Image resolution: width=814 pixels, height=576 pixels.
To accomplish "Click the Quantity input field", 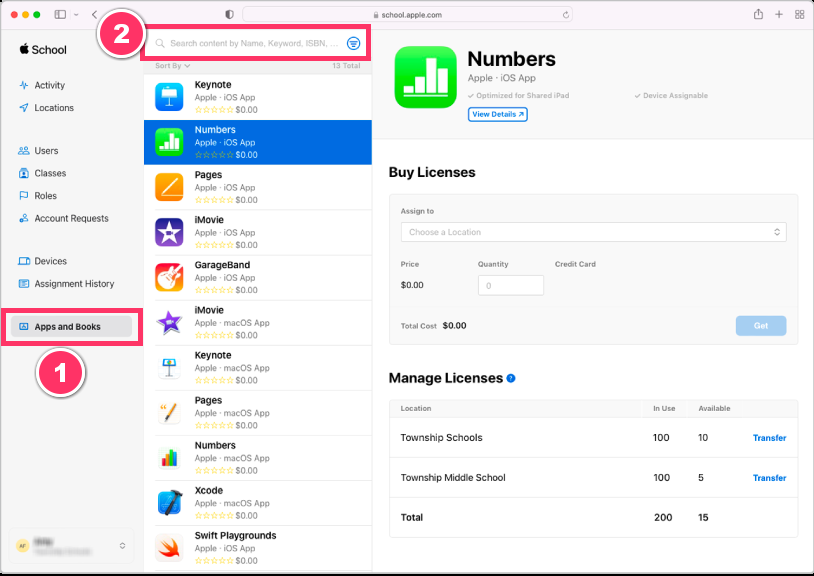I will pos(511,285).
